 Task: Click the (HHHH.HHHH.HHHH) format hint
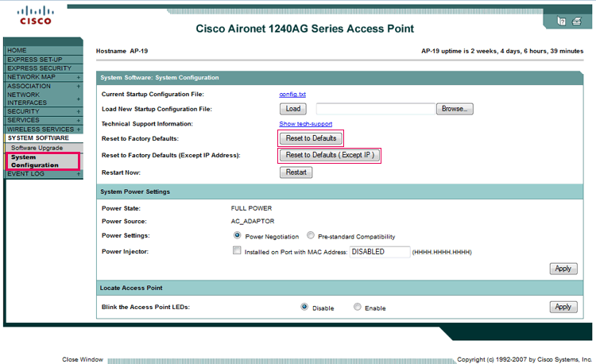point(442,252)
